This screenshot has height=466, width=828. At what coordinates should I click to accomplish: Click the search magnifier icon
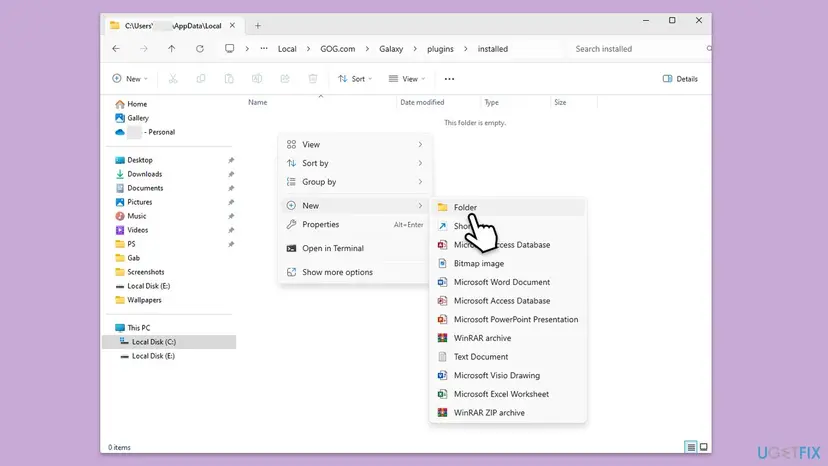click(709, 49)
